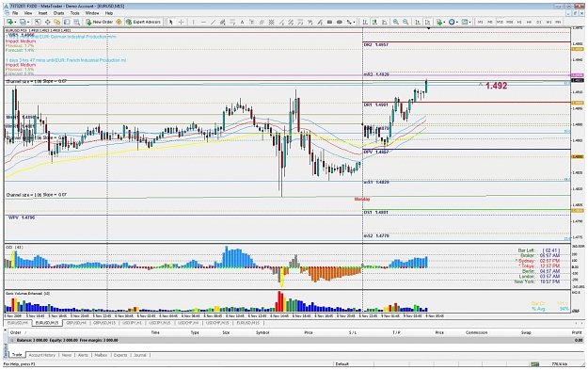Switch to the USDJPY,H1 chart tab
Image resolution: width=588 pixels, height=370 pixels.
click(132, 323)
